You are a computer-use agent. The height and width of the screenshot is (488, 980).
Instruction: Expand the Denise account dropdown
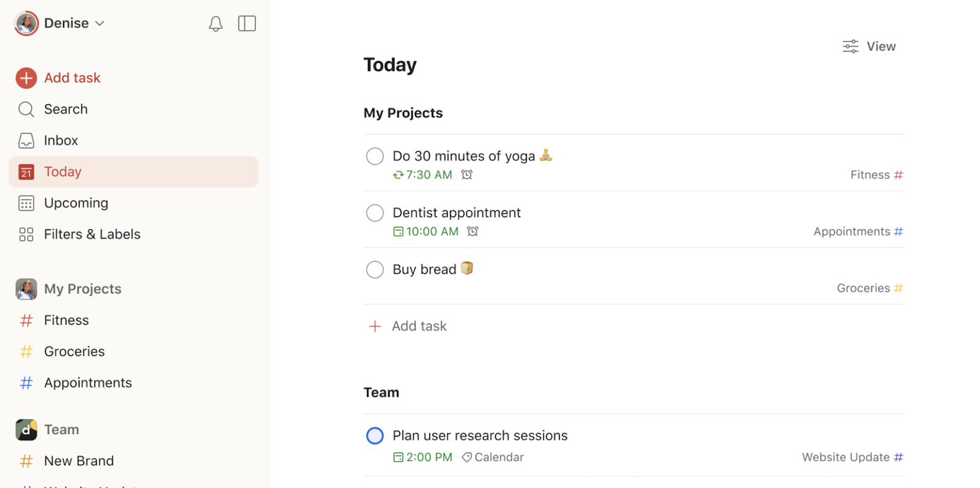click(x=100, y=23)
